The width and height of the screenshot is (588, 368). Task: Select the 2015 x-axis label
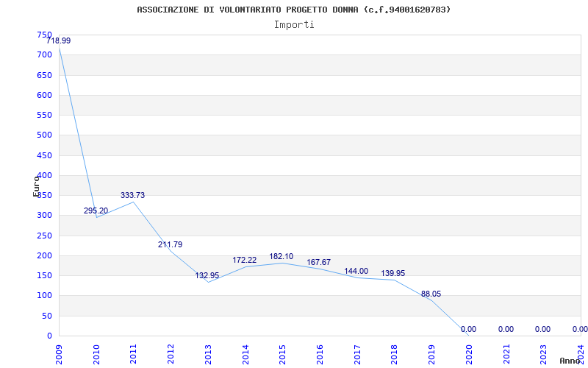point(283,354)
